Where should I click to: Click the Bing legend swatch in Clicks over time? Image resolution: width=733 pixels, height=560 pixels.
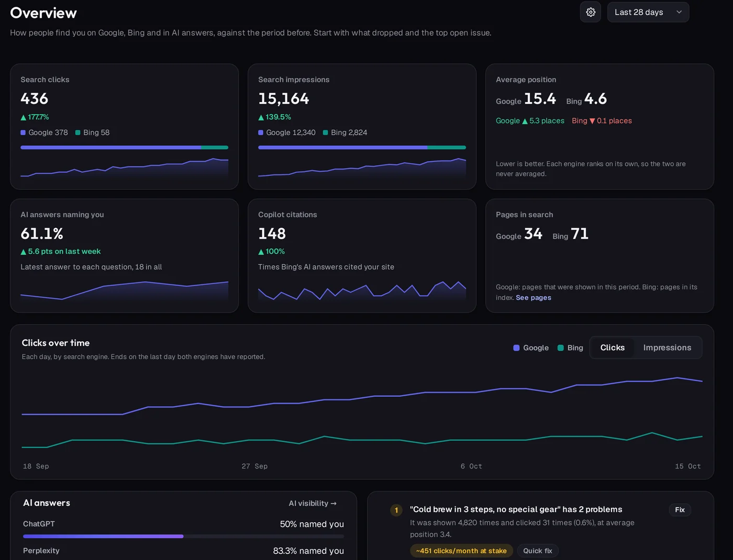coord(561,348)
